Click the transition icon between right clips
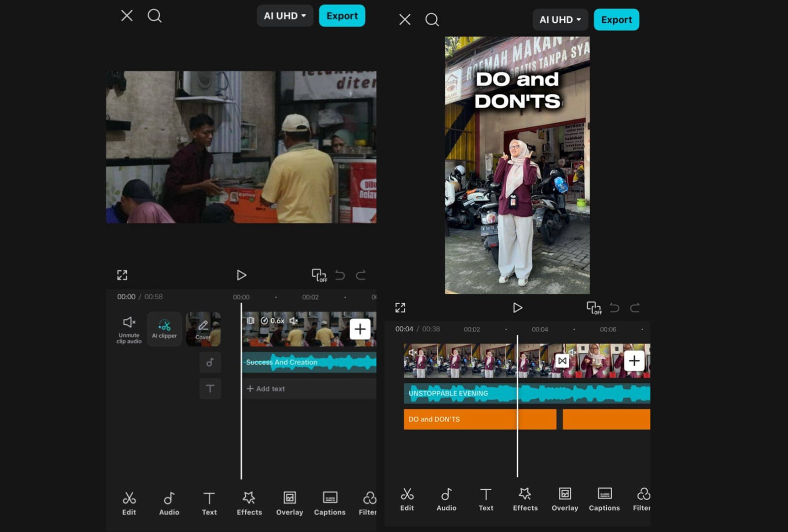The width and height of the screenshot is (788, 532). (562, 361)
